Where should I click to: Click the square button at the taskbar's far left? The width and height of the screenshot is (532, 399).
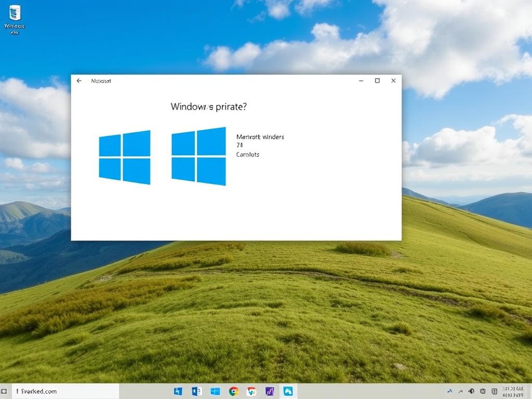pyautogui.click(x=4, y=391)
